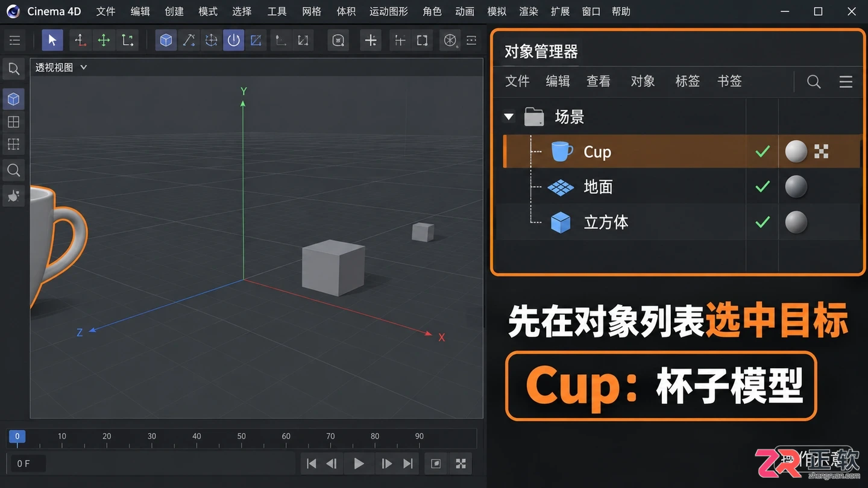Click the checkerboard texture tag on Cup
This screenshot has height=488, width=868.
[x=821, y=151]
